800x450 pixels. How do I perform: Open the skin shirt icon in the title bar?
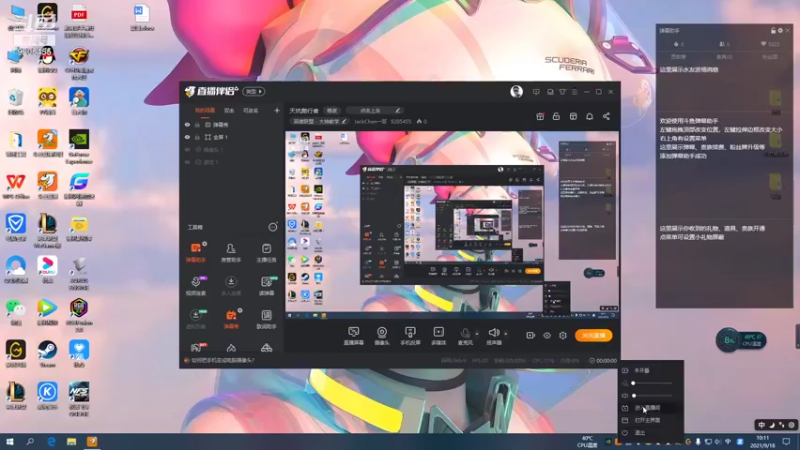tap(562, 92)
